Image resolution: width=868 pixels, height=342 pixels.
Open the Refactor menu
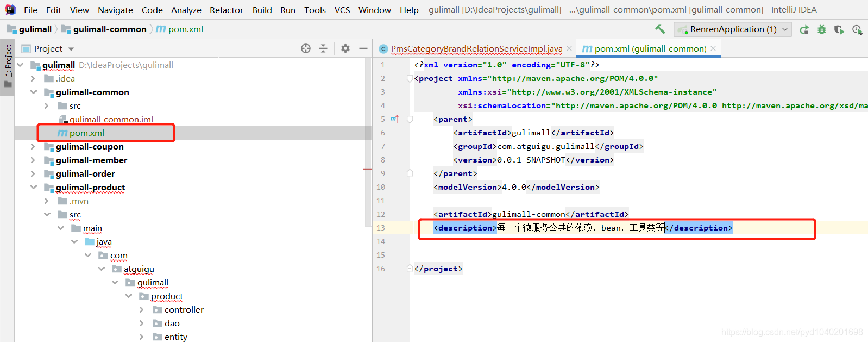[x=227, y=10]
